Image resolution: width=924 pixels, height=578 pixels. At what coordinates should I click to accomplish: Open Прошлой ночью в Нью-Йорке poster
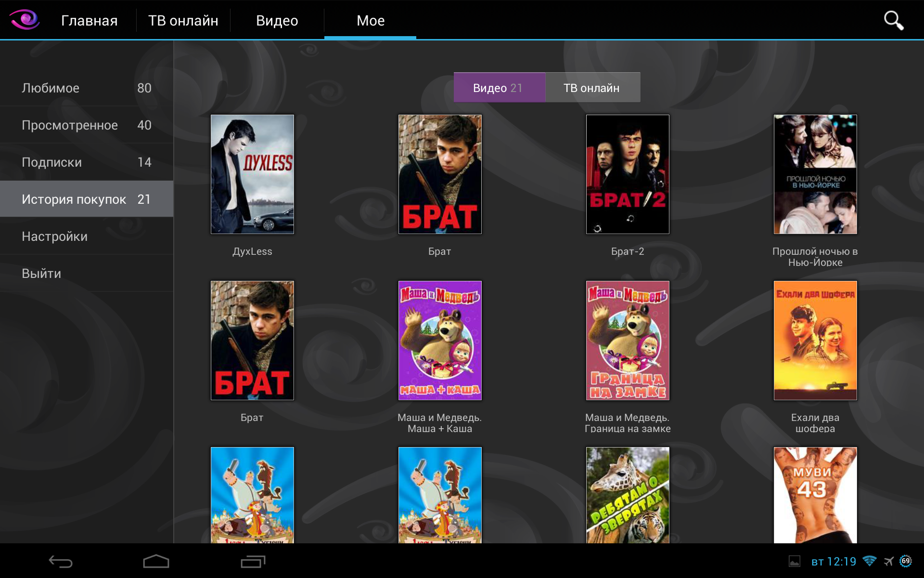pos(815,174)
